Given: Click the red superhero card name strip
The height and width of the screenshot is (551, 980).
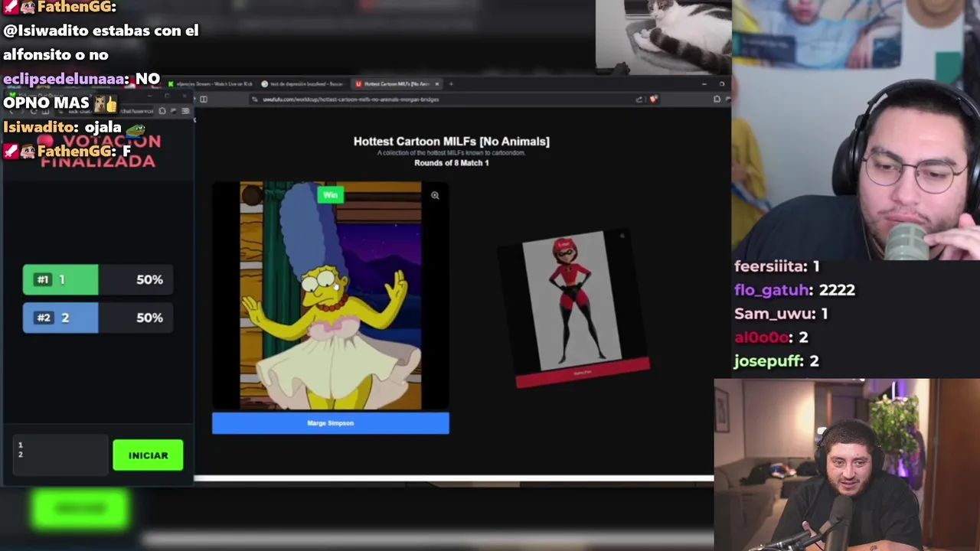Looking at the screenshot, I should 583,373.
